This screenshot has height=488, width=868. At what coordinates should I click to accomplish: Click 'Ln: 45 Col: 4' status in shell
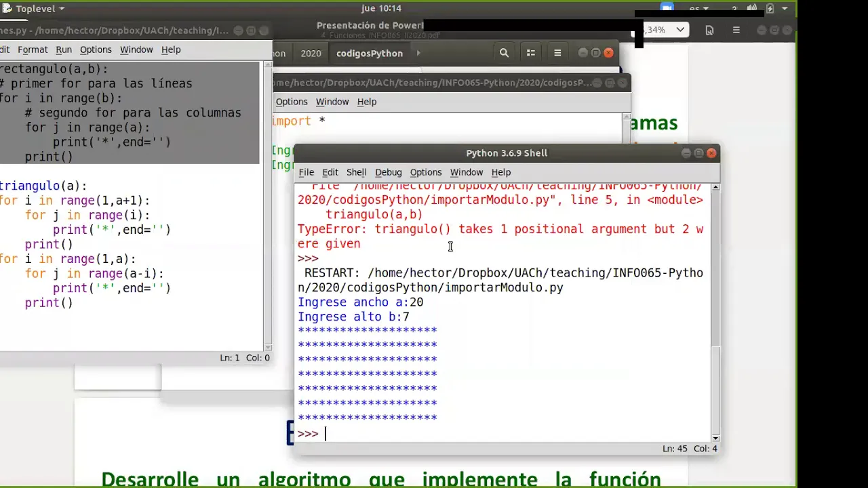[690, 449]
